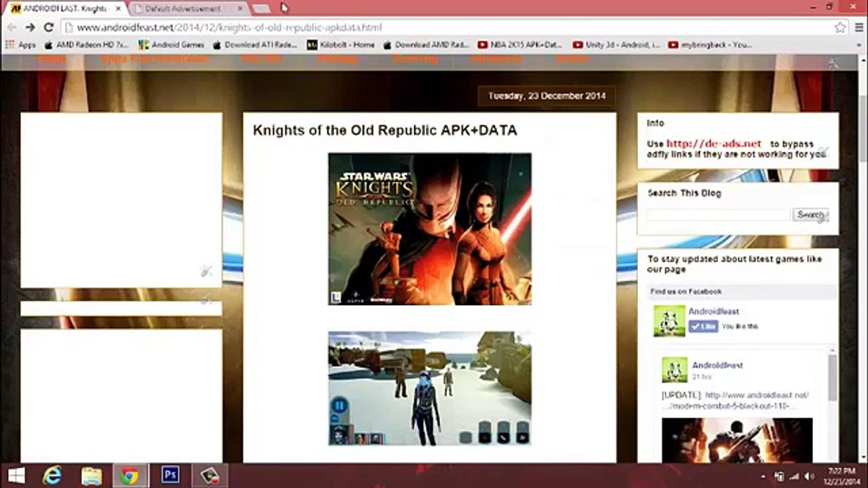
Task: Open the AMD Radeon HD bookmark
Action: coord(86,45)
